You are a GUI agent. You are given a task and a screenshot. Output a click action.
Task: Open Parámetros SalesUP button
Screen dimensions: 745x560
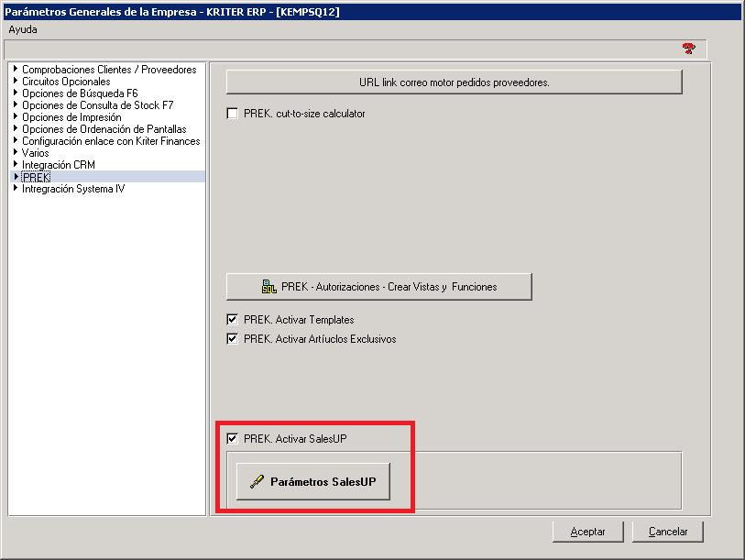[313, 481]
